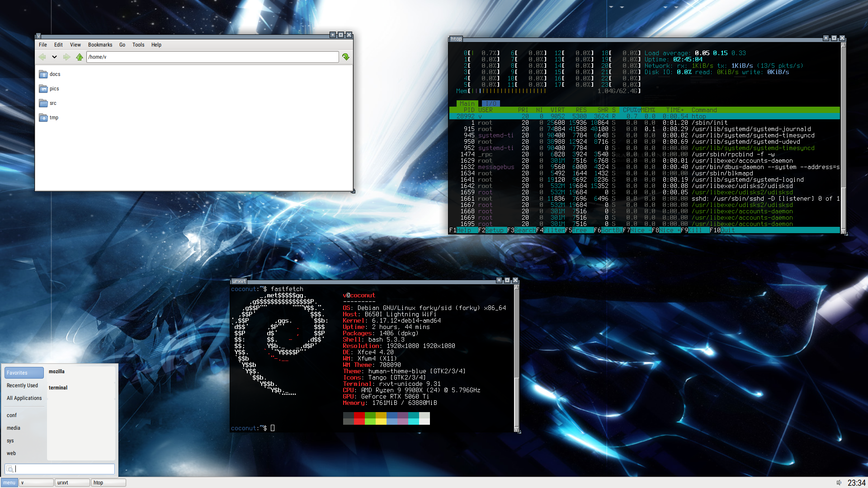The width and height of the screenshot is (868, 488).
Task: Click the back navigation arrow
Action: click(x=42, y=57)
